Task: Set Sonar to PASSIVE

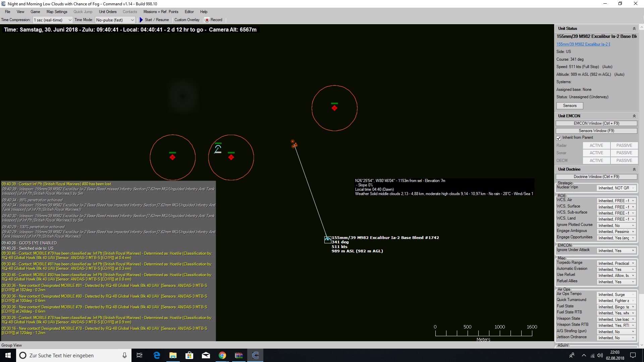Action: point(624,153)
